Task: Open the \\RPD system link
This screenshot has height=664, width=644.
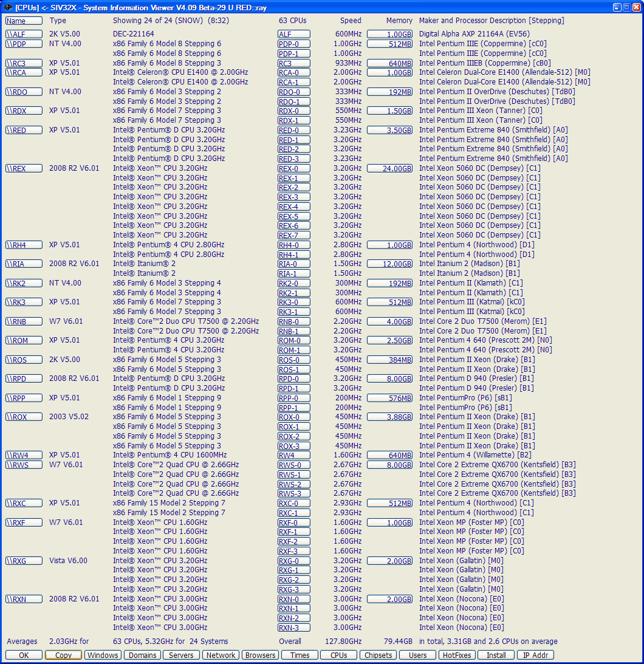Action: click(24, 378)
